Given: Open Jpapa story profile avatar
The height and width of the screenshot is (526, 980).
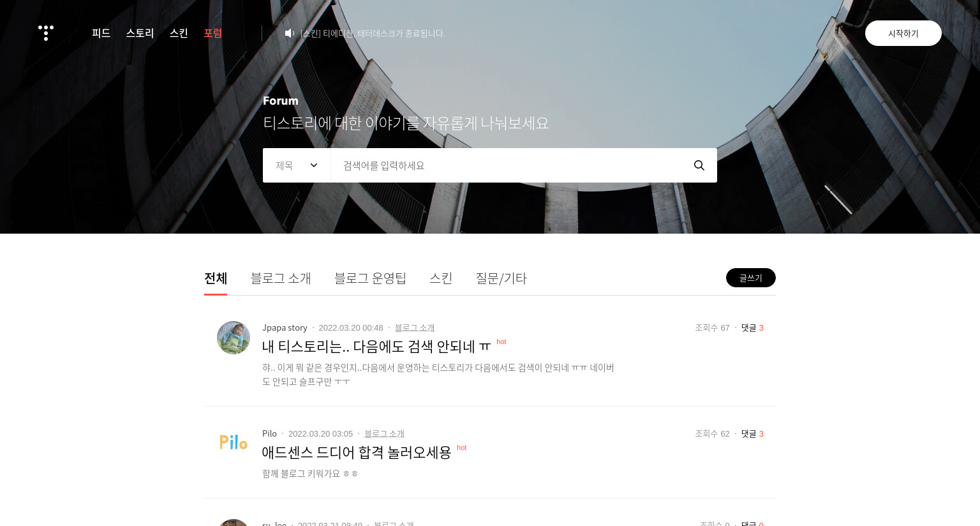Looking at the screenshot, I should (234, 338).
